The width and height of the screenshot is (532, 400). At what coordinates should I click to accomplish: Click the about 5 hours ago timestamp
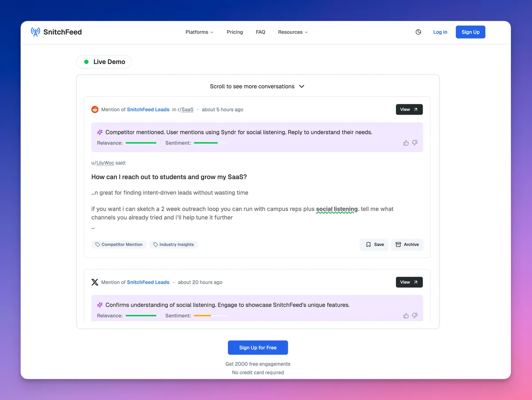click(x=223, y=110)
